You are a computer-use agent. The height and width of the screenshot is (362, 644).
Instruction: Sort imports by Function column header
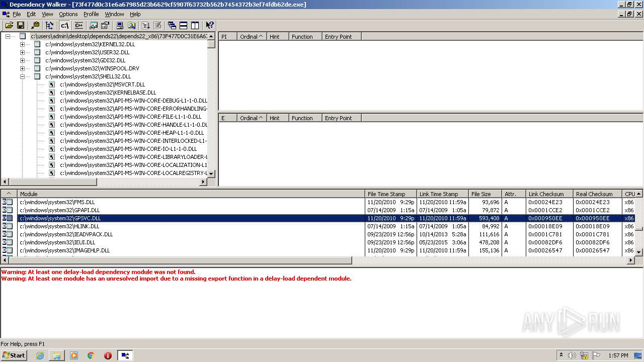pyautogui.click(x=305, y=37)
